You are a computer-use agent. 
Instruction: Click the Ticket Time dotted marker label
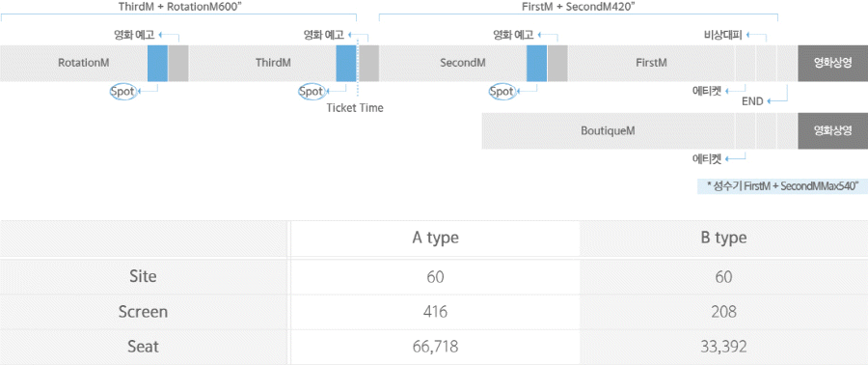point(355,108)
